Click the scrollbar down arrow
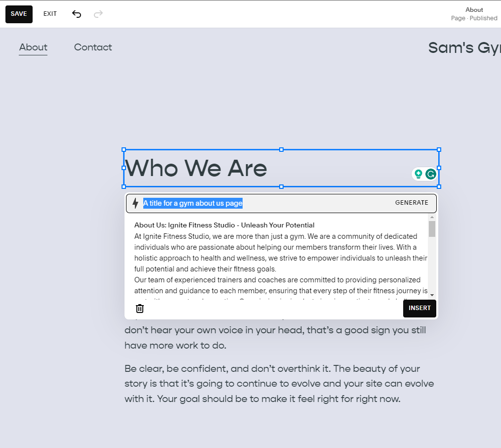501x448 pixels. point(432,295)
